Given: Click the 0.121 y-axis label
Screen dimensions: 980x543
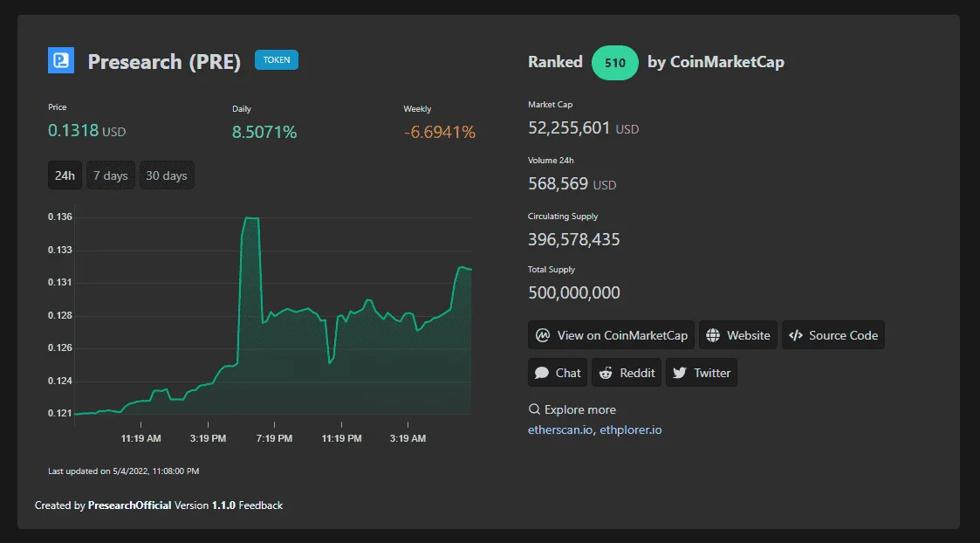Looking at the screenshot, I should click(60, 413).
